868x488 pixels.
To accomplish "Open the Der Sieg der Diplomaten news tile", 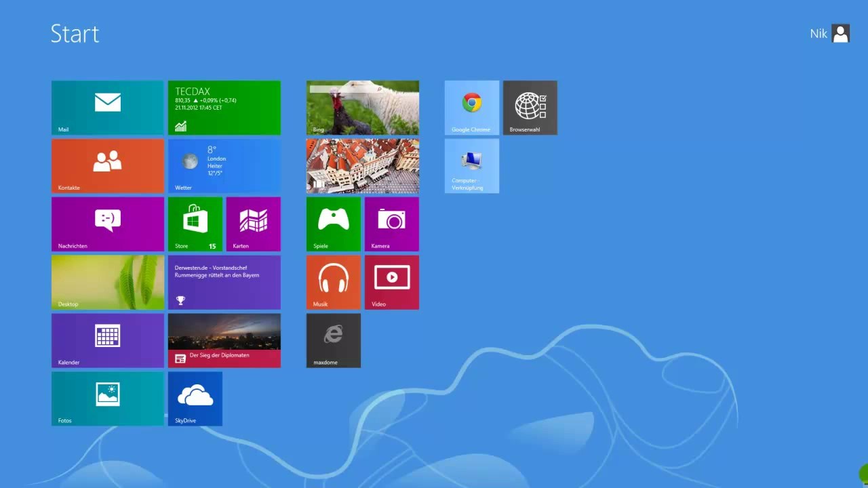I will (224, 341).
